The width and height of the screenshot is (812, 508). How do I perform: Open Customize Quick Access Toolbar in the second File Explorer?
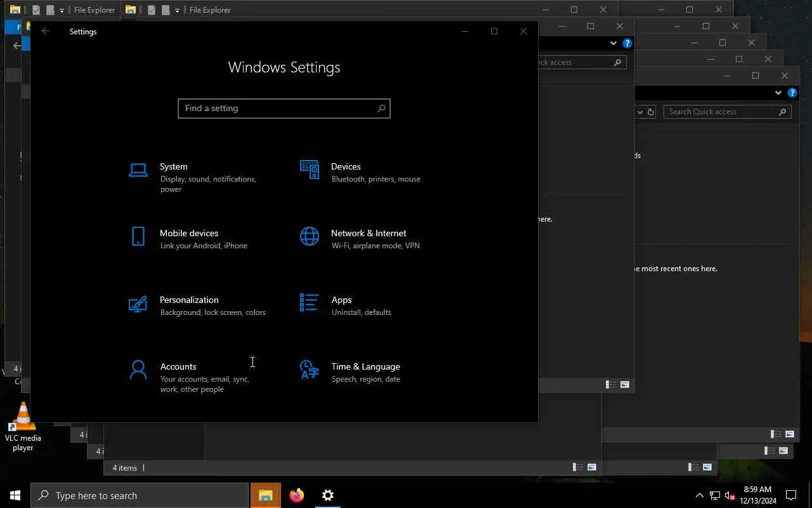tap(177, 10)
